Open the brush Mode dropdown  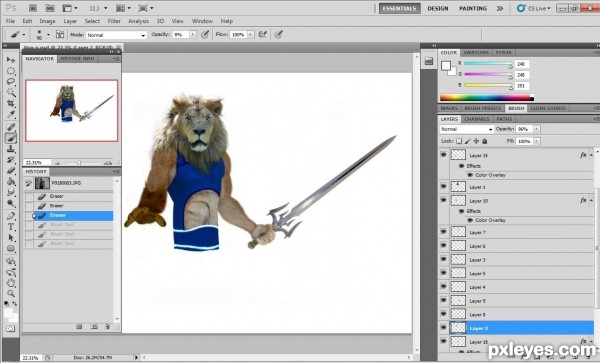click(116, 35)
